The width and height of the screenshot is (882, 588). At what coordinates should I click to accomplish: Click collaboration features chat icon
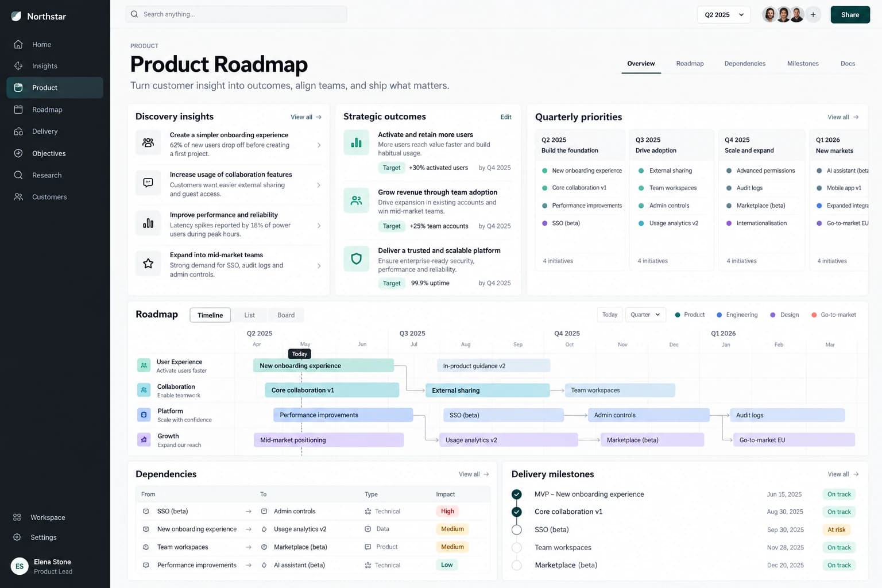(x=148, y=183)
